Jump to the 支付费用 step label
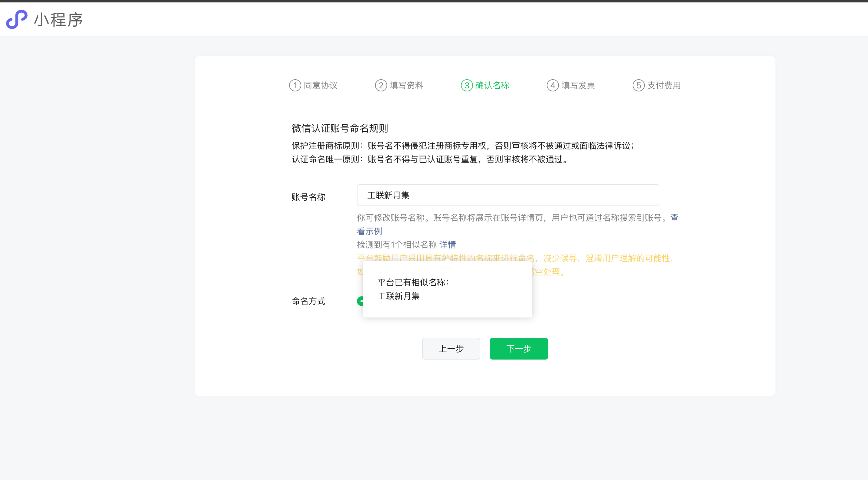 coord(664,85)
